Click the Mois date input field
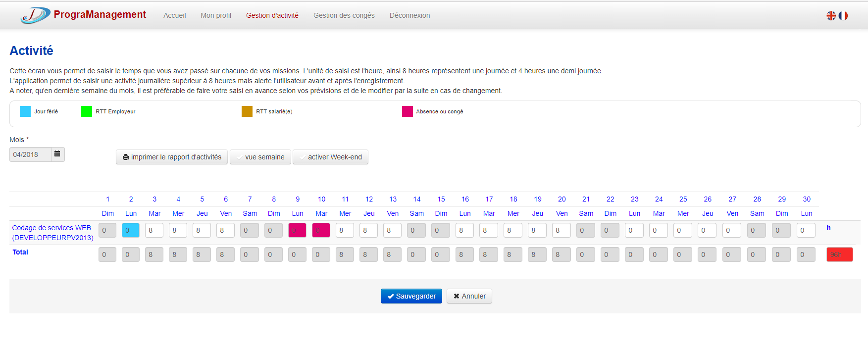868x353 pixels. click(x=30, y=154)
